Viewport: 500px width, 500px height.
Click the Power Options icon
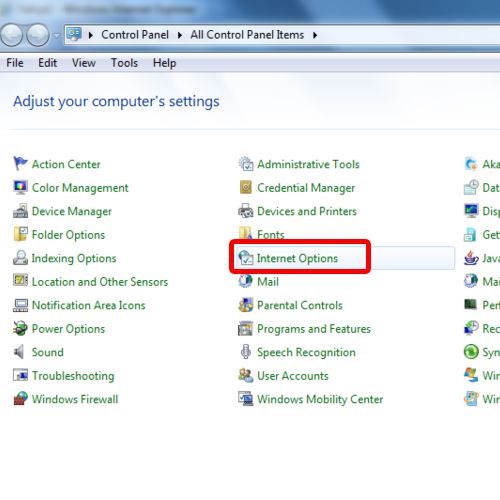pyautogui.click(x=20, y=328)
